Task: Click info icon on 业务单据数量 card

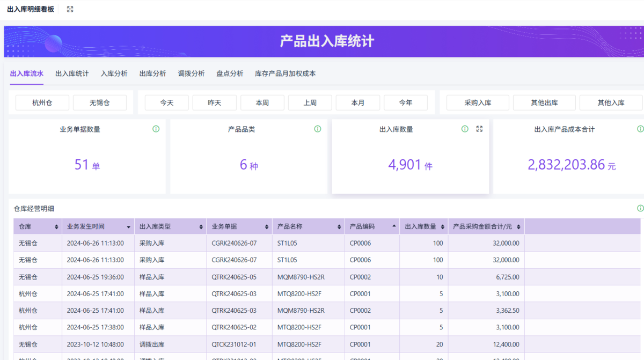Action: [156, 129]
